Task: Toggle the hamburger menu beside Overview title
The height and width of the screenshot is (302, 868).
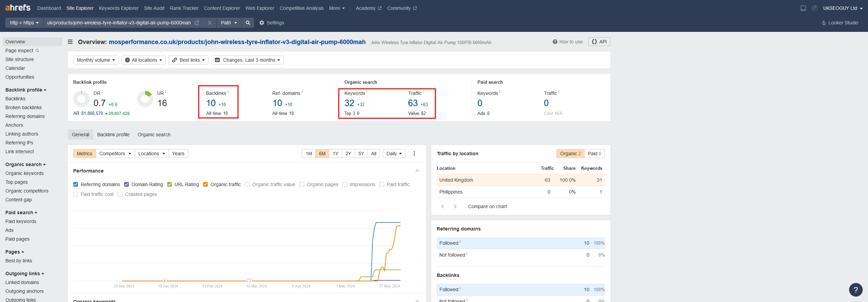Action: pos(70,42)
